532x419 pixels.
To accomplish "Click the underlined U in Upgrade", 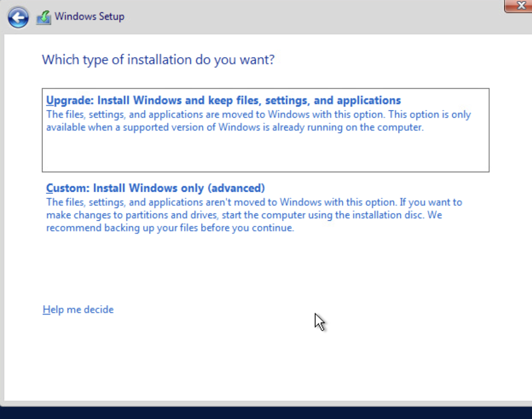I will point(50,100).
